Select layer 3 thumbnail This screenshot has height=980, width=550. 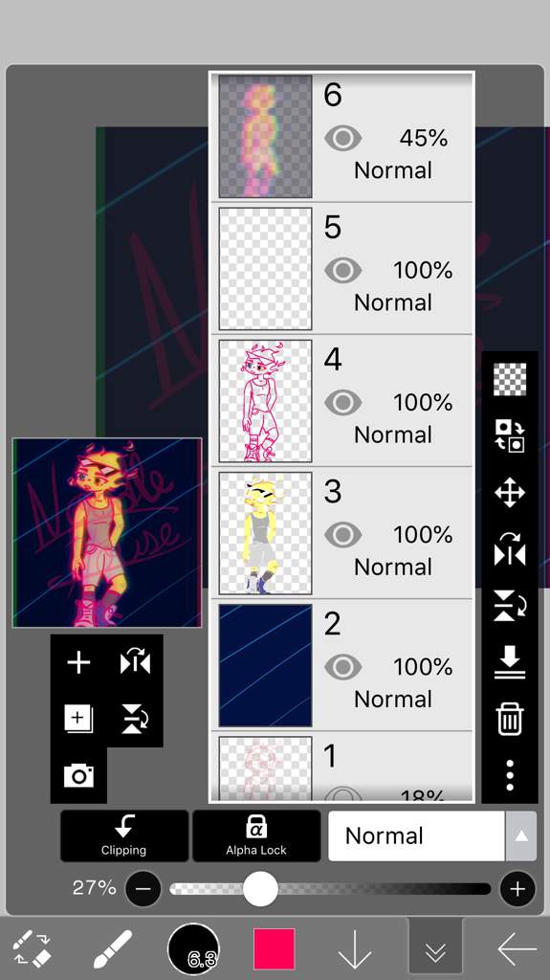pyautogui.click(x=265, y=533)
